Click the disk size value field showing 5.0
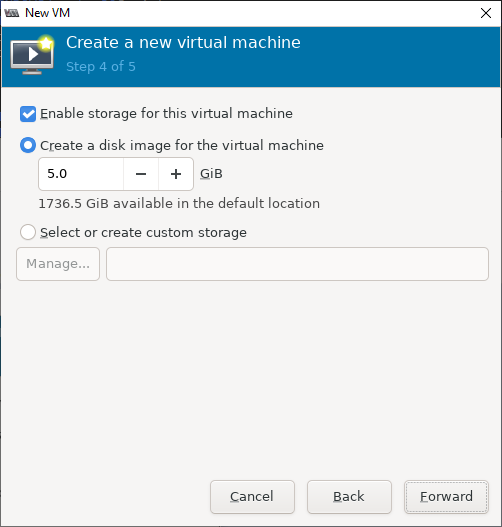 click(81, 174)
